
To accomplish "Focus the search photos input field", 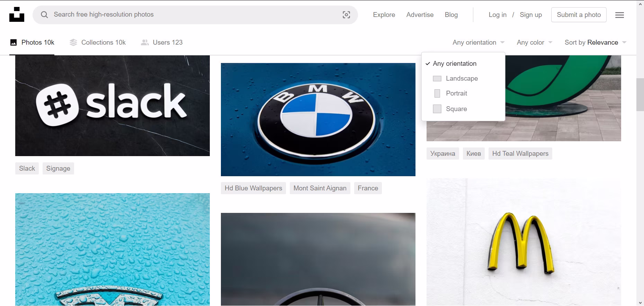I will (195, 15).
